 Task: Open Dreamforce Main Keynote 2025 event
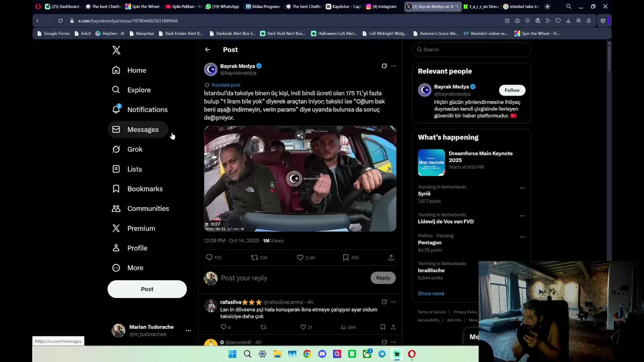(471, 162)
